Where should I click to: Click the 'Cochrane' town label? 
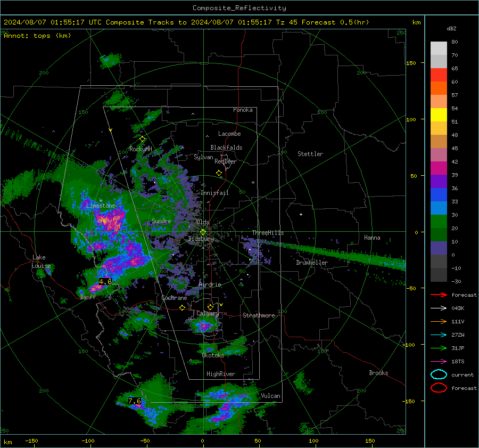click(x=174, y=298)
